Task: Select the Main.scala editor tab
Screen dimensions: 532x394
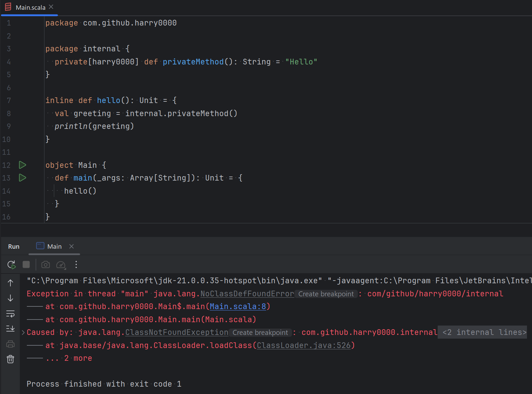Action: tap(30, 7)
